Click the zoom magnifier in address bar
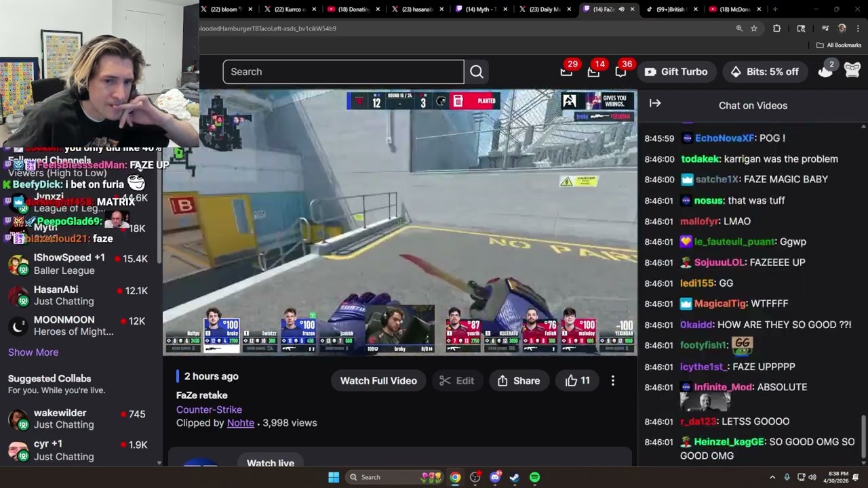 [x=739, y=28]
